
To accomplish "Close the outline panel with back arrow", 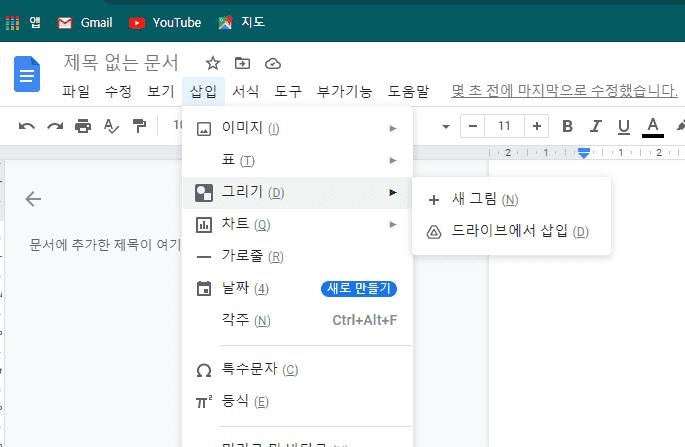I will point(33,199).
